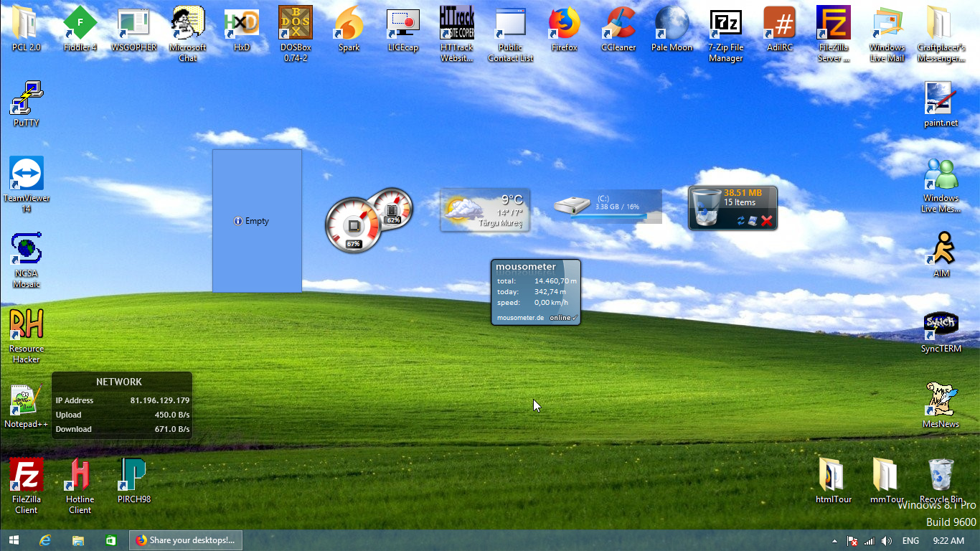Launch PuTTY from the desktop
980x551 pixels.
click(26, 105)
